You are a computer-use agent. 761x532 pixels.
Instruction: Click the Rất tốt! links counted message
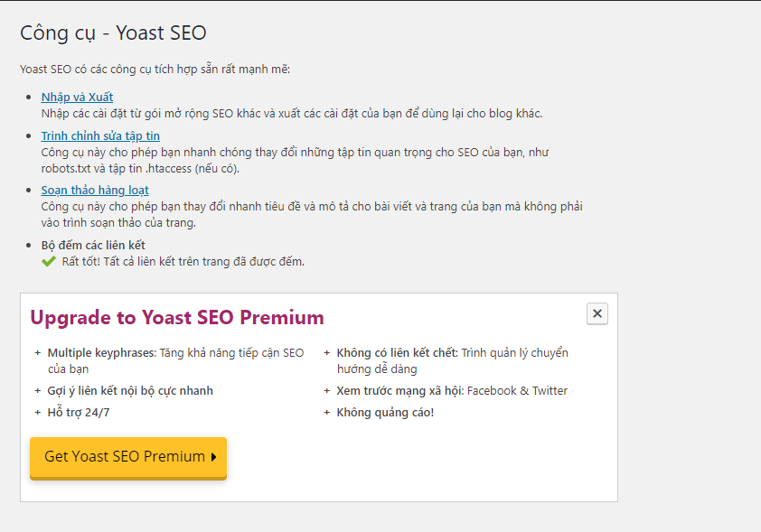(183, 262)
